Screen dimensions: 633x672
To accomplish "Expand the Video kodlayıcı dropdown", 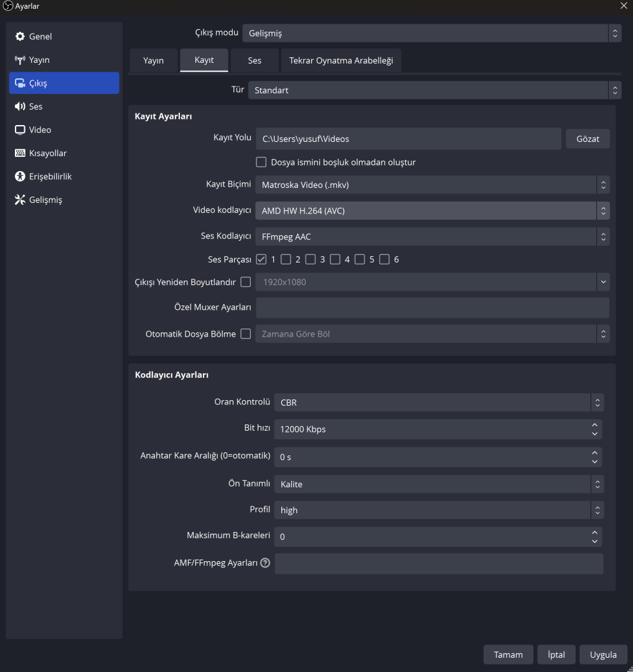I will click(432, 211).
